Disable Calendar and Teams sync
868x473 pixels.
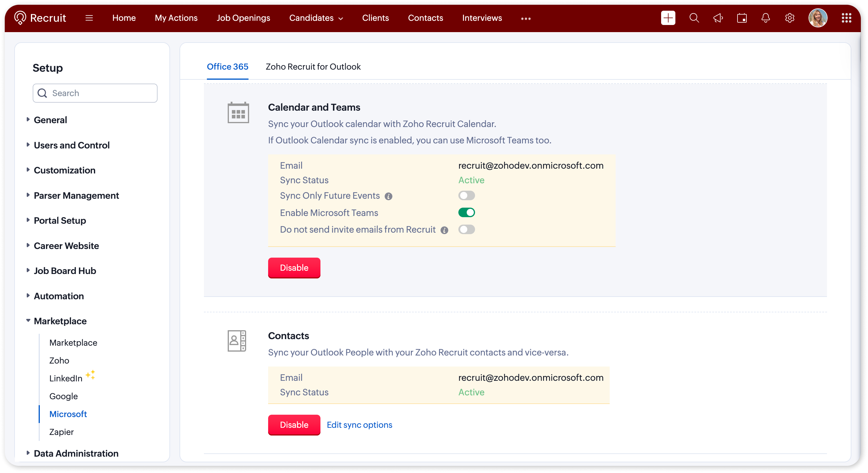click(x=294, y=268)
